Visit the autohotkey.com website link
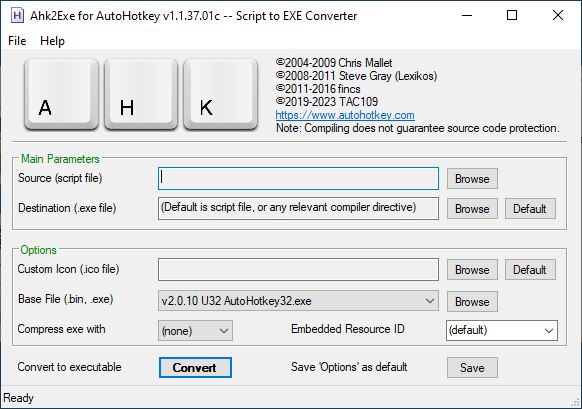 coord(345,115)
